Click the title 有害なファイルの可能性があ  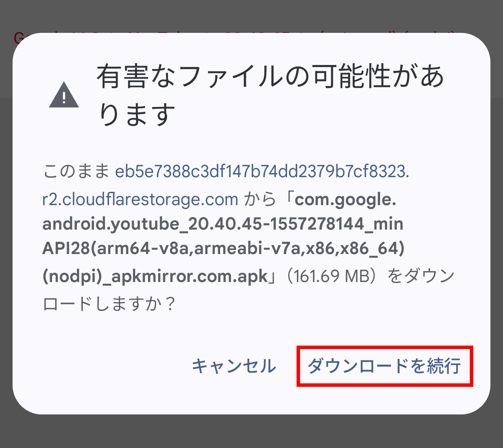[x=270, y=75]
